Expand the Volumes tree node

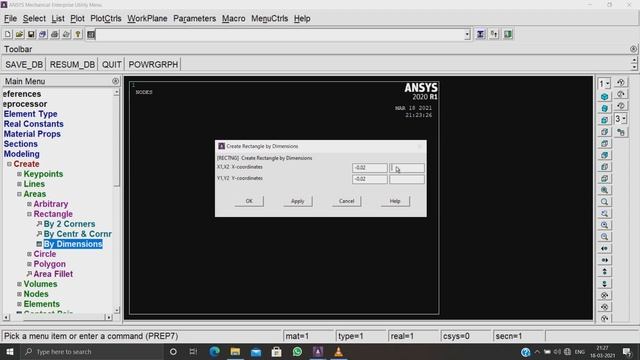coord(19,284)
